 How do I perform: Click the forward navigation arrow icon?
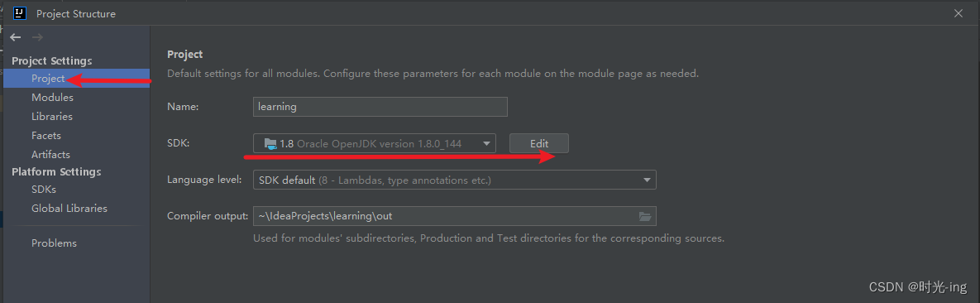coord(37,37)
